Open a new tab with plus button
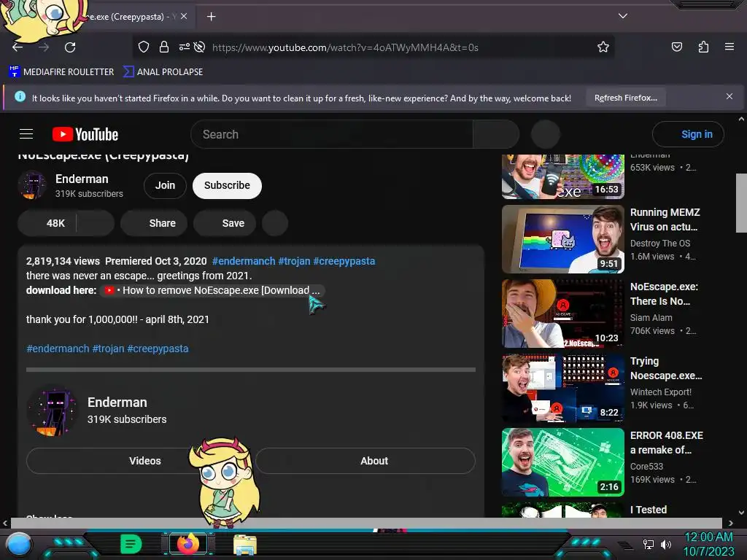The width and height of the screenshot is (747, 560). coord(211,17)
